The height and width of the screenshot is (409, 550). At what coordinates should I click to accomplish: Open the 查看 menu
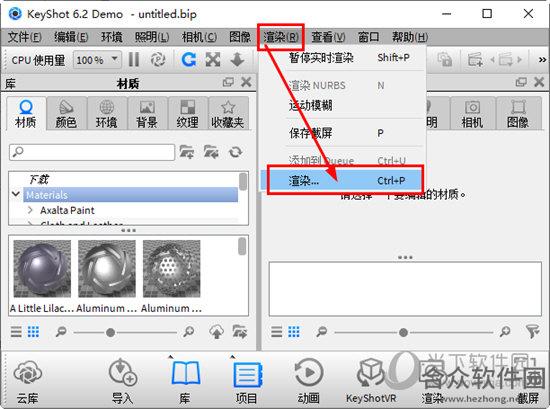[x=328, y=36]
